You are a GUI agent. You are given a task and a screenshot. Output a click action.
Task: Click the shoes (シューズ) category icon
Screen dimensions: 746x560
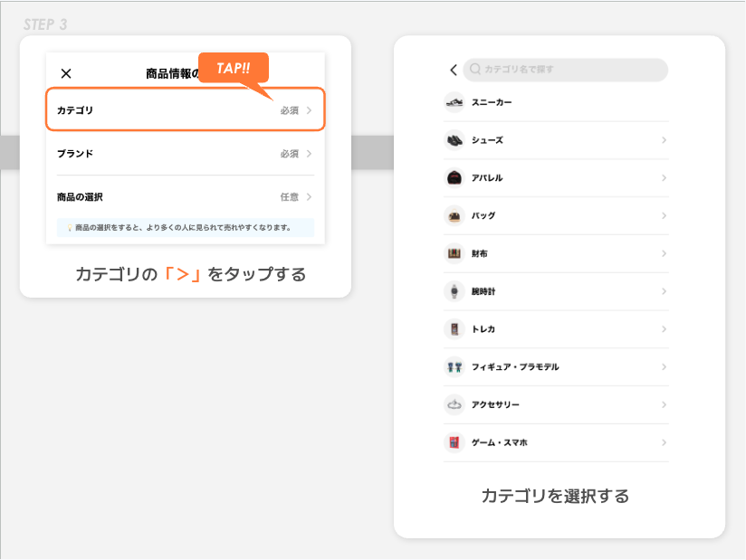tap(454, 140)
